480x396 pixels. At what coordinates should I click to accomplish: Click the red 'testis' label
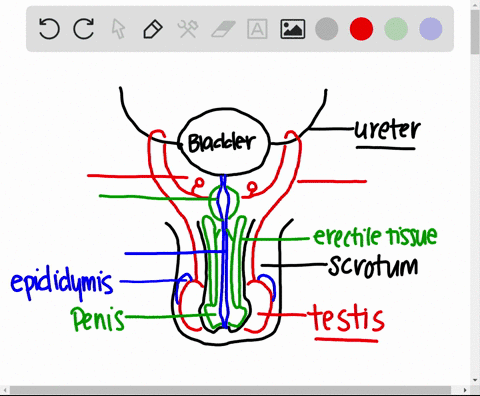coord(346,317)
